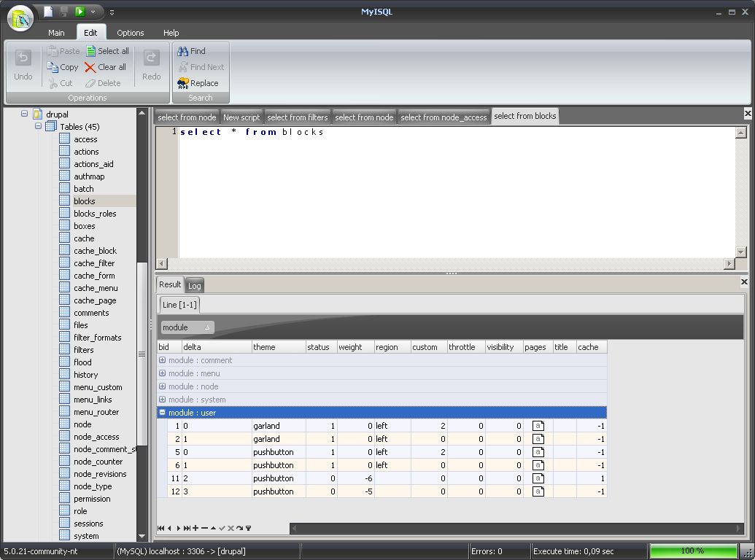Expand the module : node group row
Viewport: 755px width, 560px height.
162,386
